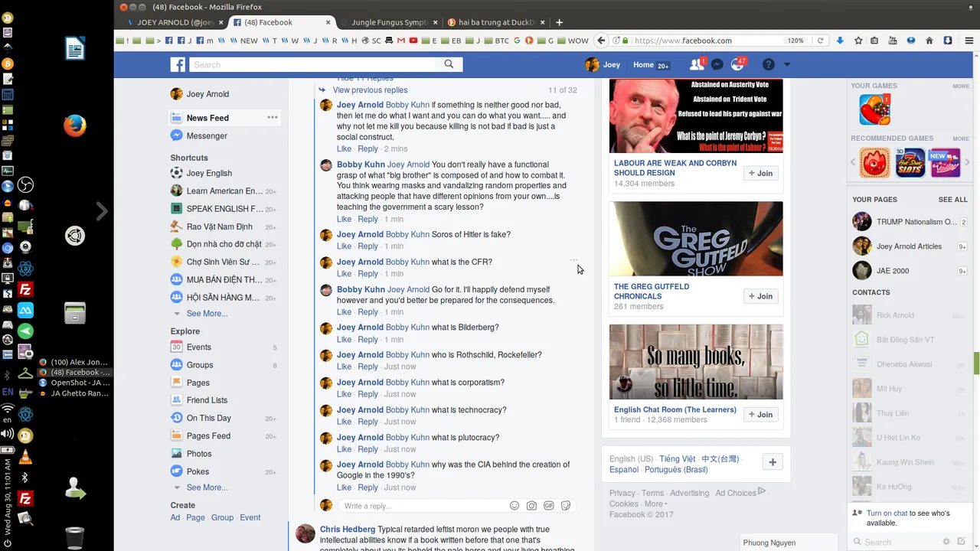
Task: Click the search magnifier button
Action: coord(449,64)
